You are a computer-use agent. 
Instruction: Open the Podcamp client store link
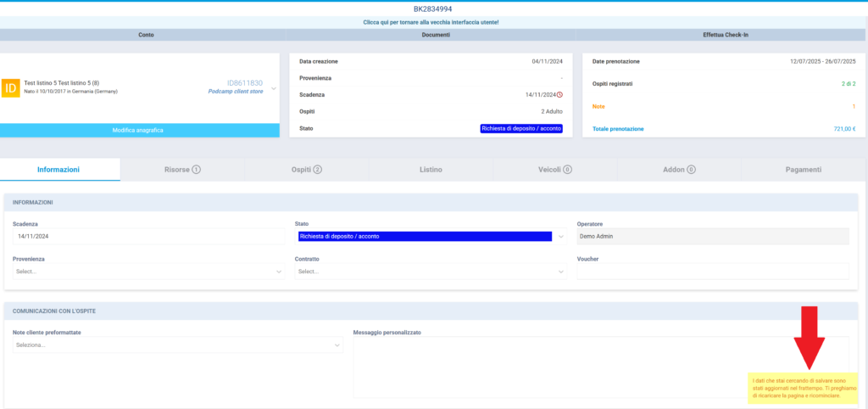(x=235, y=92)
